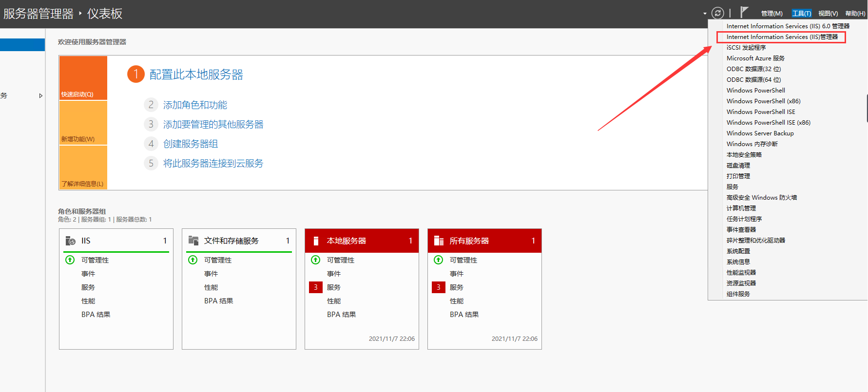The height and width of the screenshot is (392, 868).
Task: Select the 快速启动(Q) orange tile
Action: tap(83, 78)
